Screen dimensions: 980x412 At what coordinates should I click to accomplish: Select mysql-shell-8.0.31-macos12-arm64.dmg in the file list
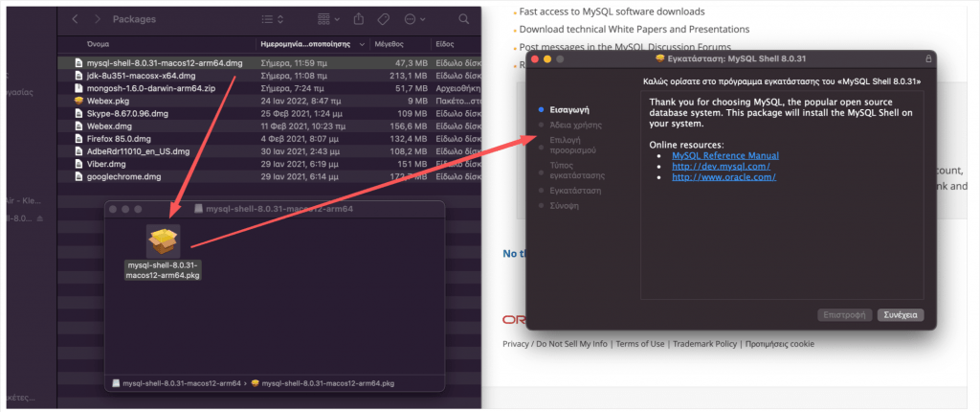coord(269,63)
